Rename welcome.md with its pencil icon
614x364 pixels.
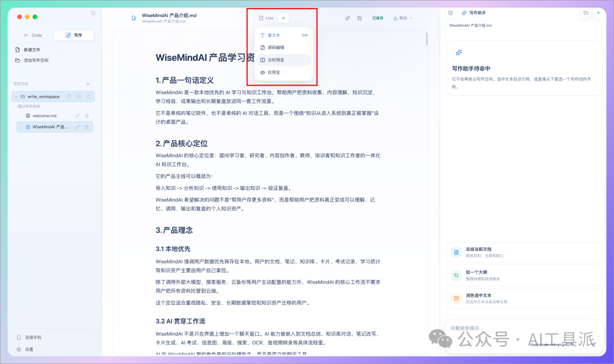tap(77, 116)
